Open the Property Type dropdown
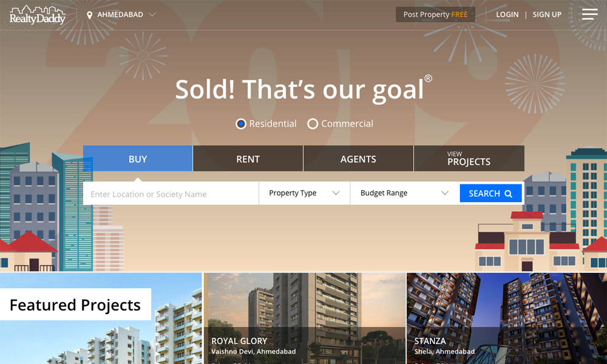Image resolution: width=607 pixels, height=364 pixels. tap(304, 193)
